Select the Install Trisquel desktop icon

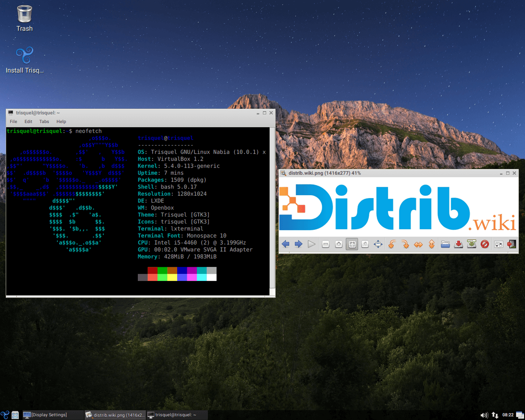(24, 60)
